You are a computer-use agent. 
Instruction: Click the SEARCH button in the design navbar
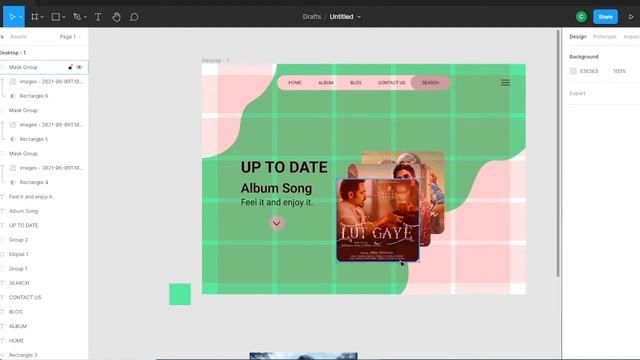[x=430, y=82]
